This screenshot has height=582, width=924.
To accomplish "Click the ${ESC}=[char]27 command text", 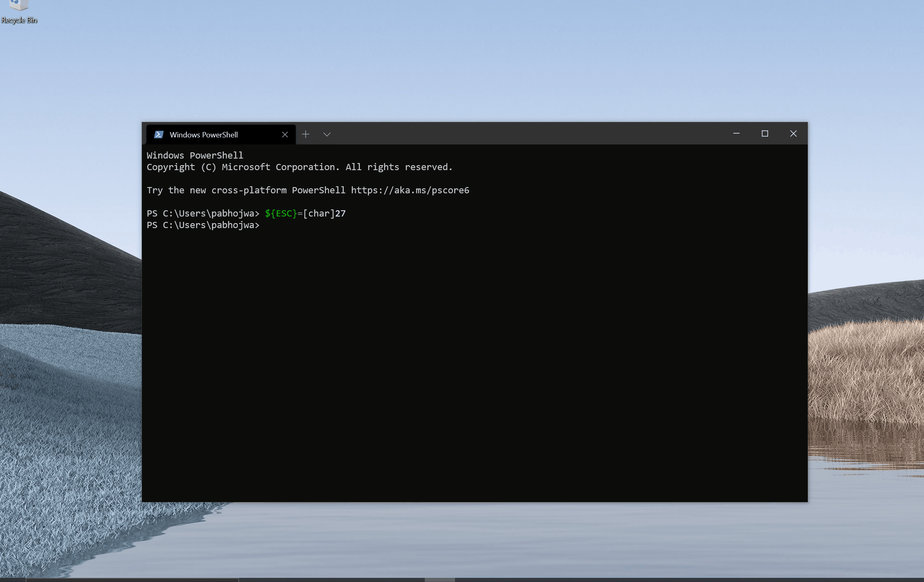I will point(305,214).
